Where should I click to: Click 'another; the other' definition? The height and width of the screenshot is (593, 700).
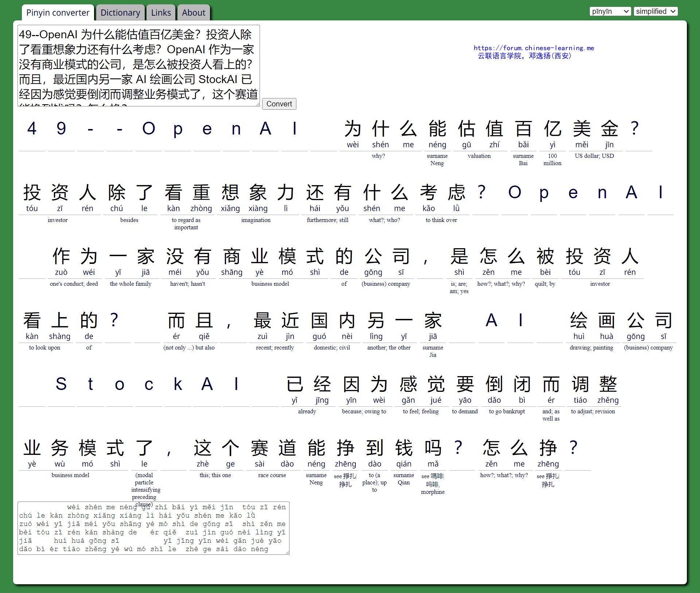389,348
